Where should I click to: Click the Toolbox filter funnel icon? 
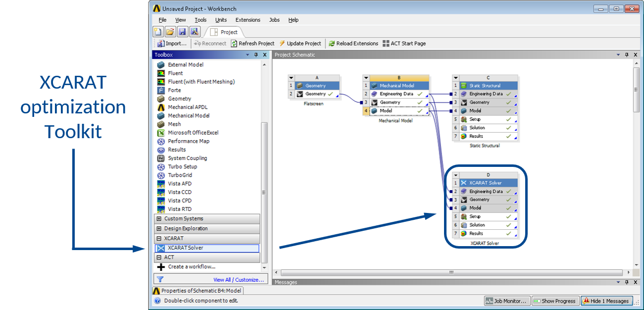[x=160, y=279]
